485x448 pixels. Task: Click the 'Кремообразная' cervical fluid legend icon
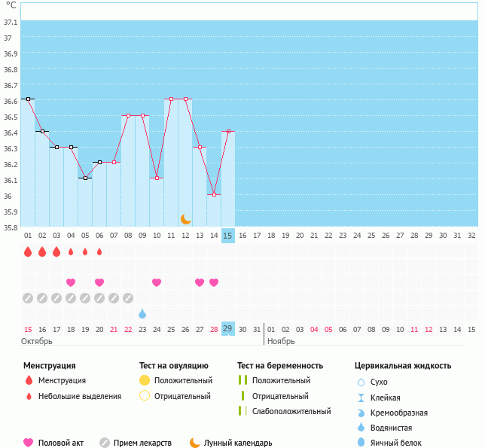(361, 413)
